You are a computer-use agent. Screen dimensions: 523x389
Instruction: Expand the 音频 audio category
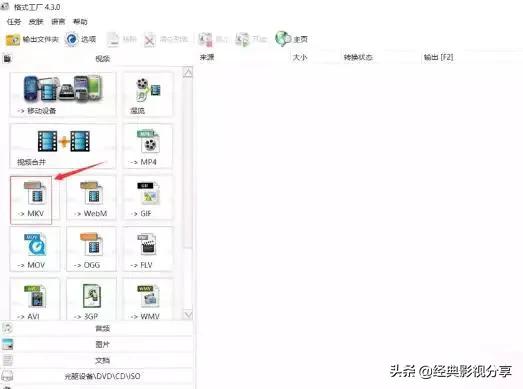pyautogui.click(x=97, y=328)
